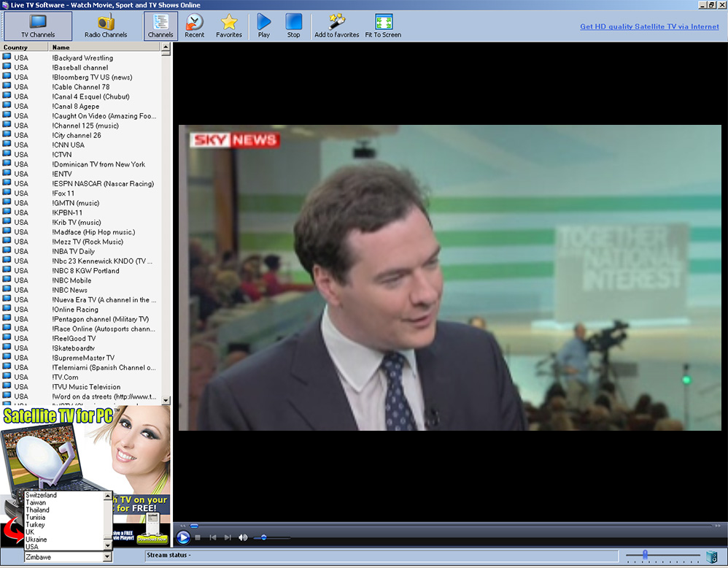Click the media player stop button
Screen dimensions: 728x568
pyautogui.click(x=198, y=537)
